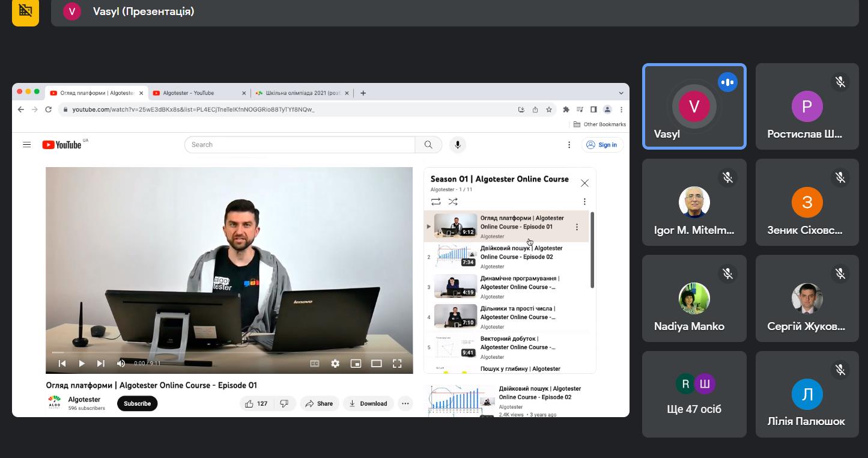Skip to next video in player
The image size is (868, 458).
point(101,364)
